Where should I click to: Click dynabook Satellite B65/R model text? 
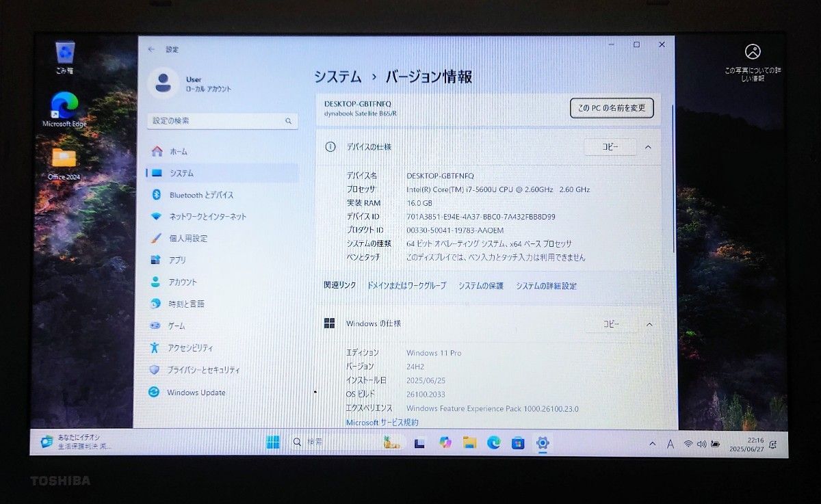coord(361,113)
